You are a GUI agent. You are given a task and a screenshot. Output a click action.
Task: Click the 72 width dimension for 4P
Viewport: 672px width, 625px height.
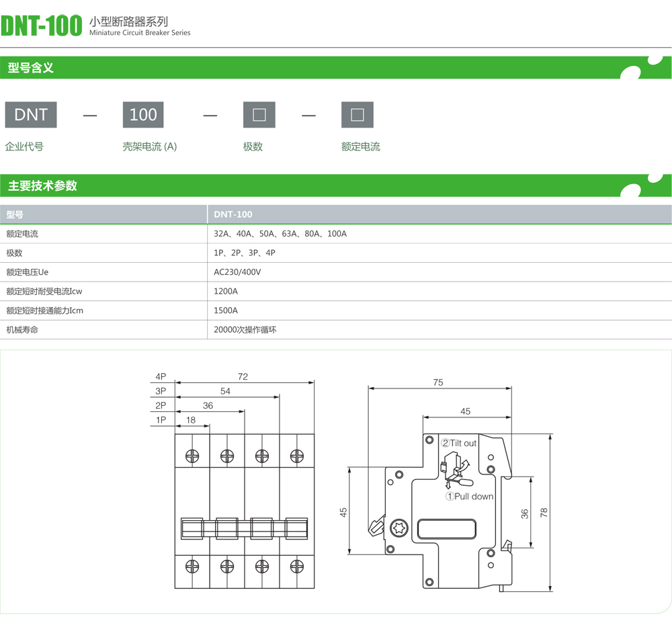pos(243,377)
